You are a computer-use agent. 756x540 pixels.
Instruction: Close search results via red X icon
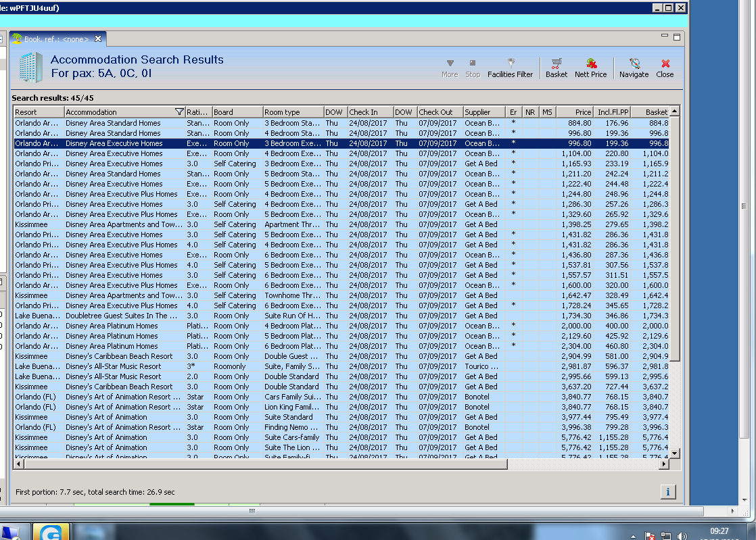click(x=665, y=68)
